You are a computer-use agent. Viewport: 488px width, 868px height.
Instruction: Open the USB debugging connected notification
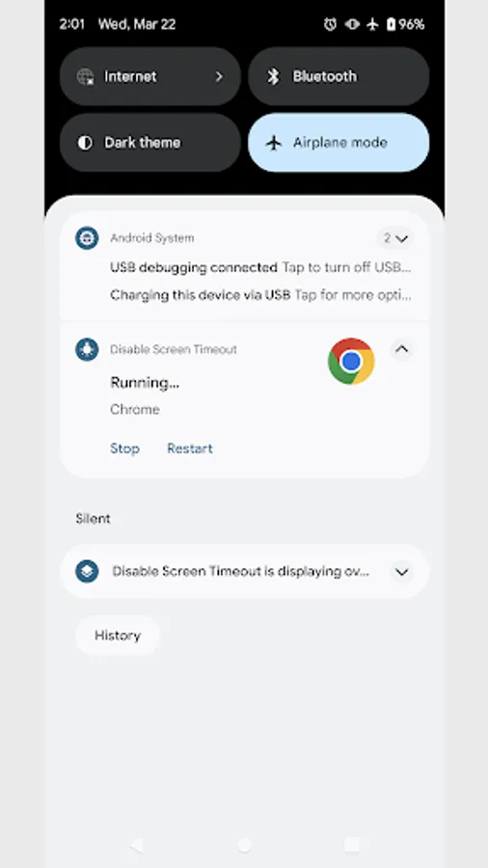pyautogui.click(x=260, y=268)
